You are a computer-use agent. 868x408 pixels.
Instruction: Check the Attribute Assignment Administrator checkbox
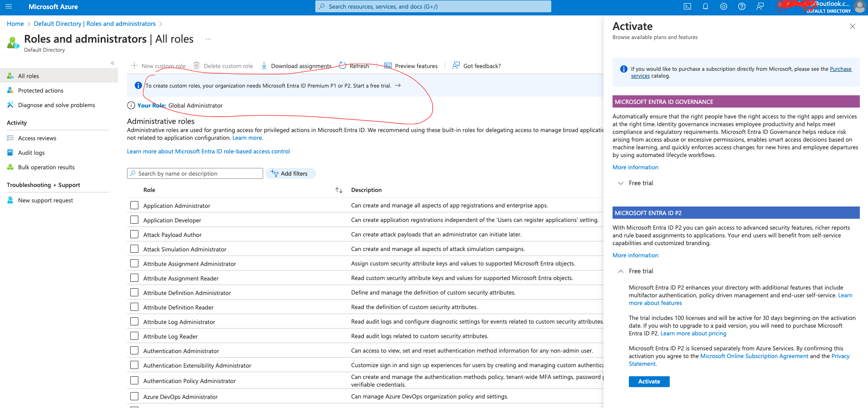tap(134, 263)
